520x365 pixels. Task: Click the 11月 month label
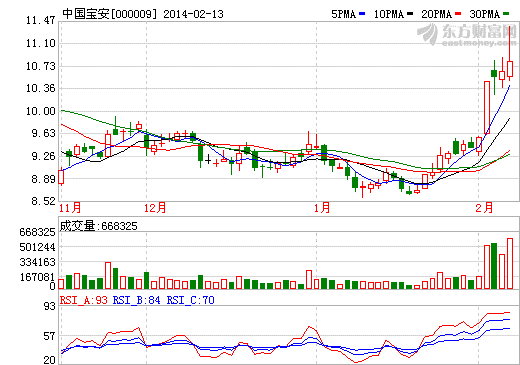tap(70, 208)
